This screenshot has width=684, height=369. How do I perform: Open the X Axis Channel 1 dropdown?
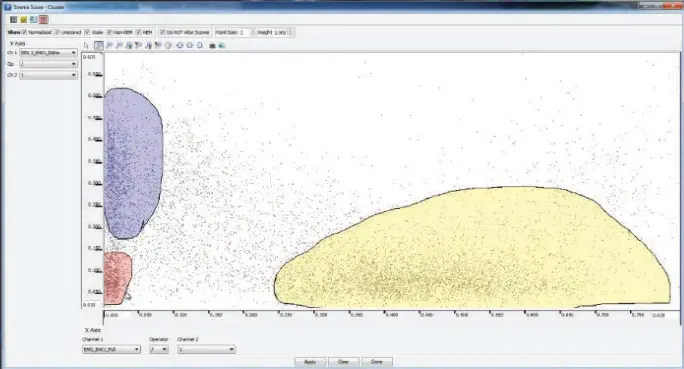[x=111, y=349]
